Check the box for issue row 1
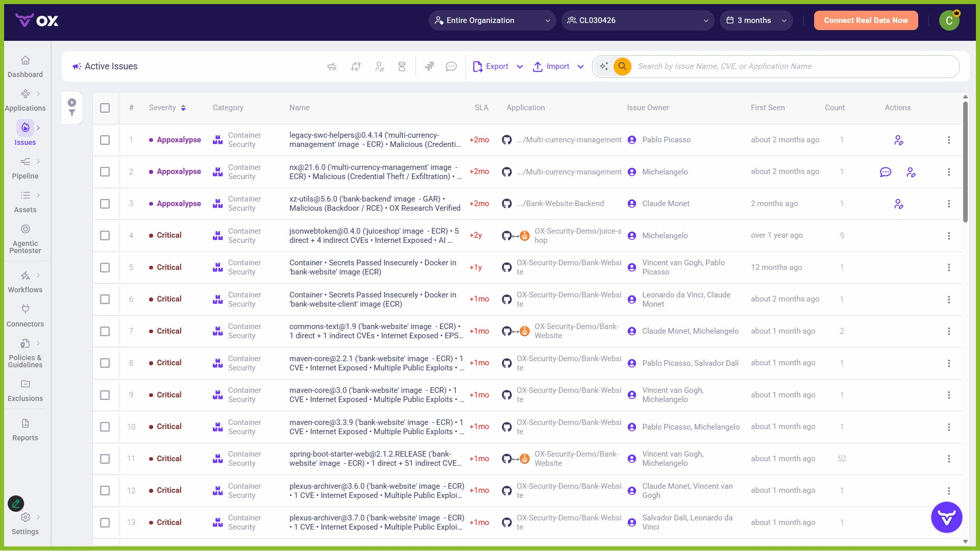The width and height of the screenshot is (980, 551). point(105,140)
